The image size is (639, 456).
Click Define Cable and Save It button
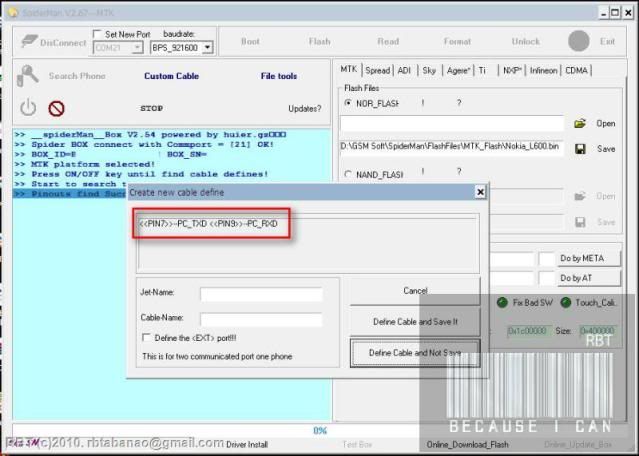(415, 322)
